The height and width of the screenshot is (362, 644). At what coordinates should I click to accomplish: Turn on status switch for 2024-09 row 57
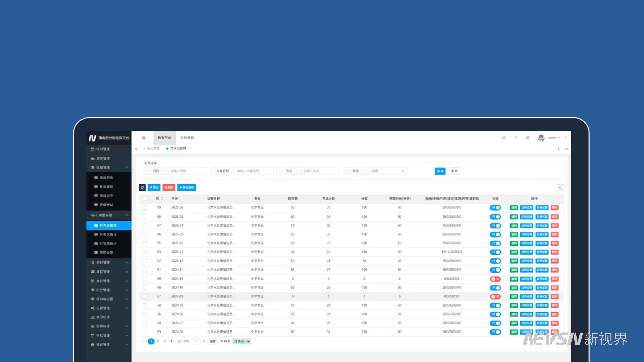[x=495, y=297]
